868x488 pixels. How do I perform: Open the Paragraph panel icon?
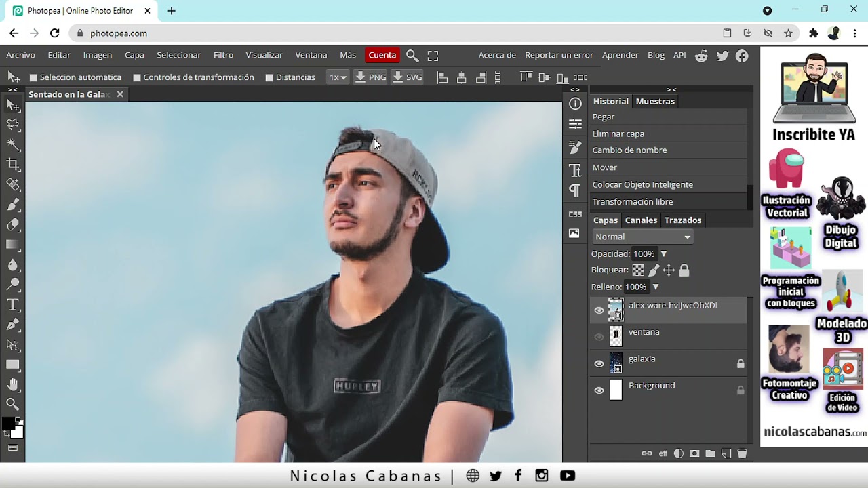coord(575,190)
